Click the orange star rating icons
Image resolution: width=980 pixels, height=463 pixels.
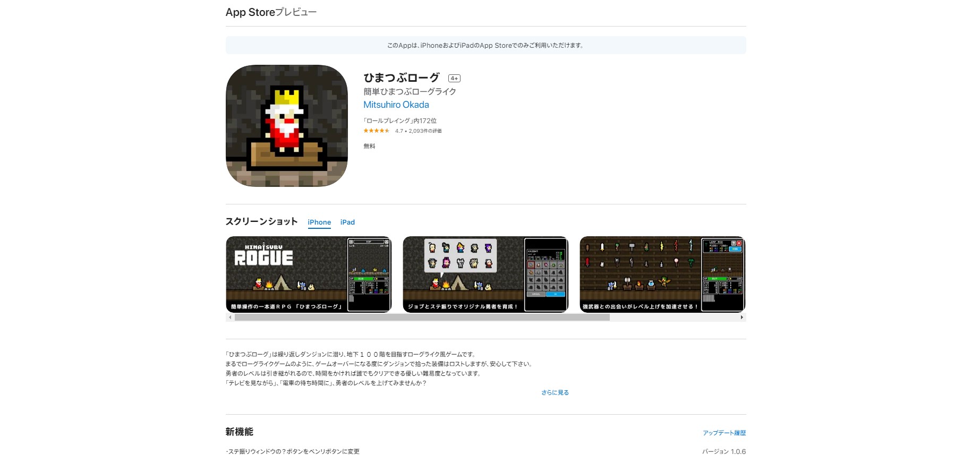pyautogui.click(x=376, y=131)
